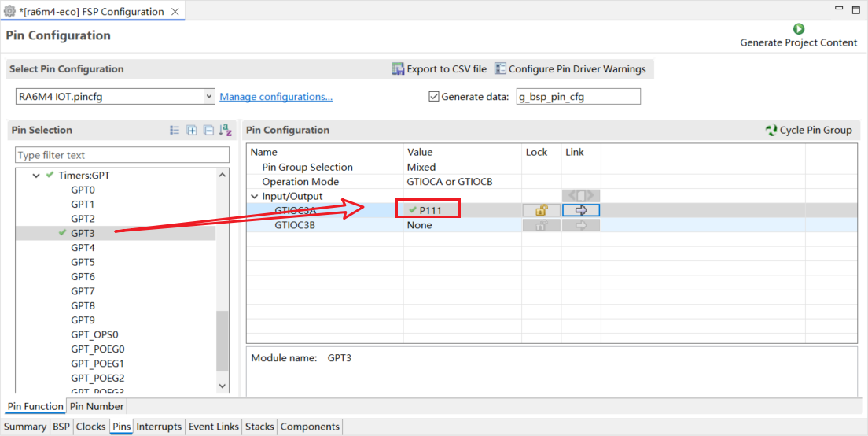The image size is (868, 436).
Task: Select GPT2 in the tree
Action: [83, 218]
